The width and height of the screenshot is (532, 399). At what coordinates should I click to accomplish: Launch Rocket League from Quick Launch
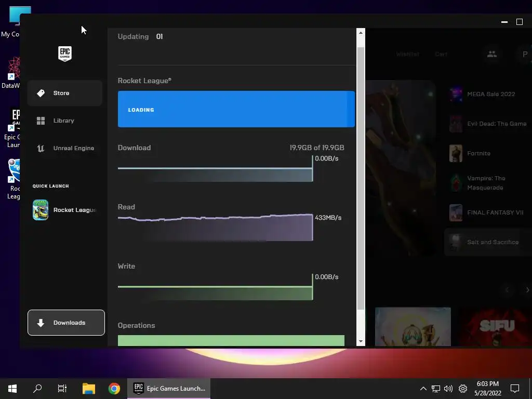(65, 210)
